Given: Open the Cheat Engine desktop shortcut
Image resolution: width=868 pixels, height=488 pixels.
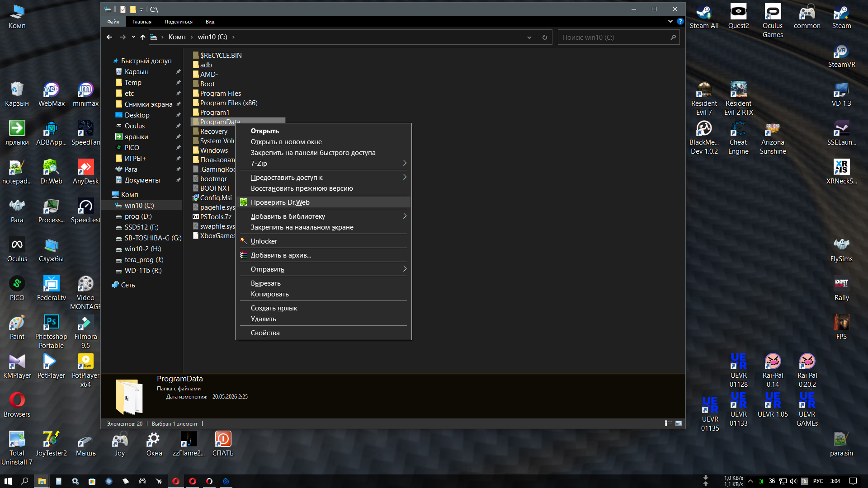Looking at the screenshot, I should (738, 138).
